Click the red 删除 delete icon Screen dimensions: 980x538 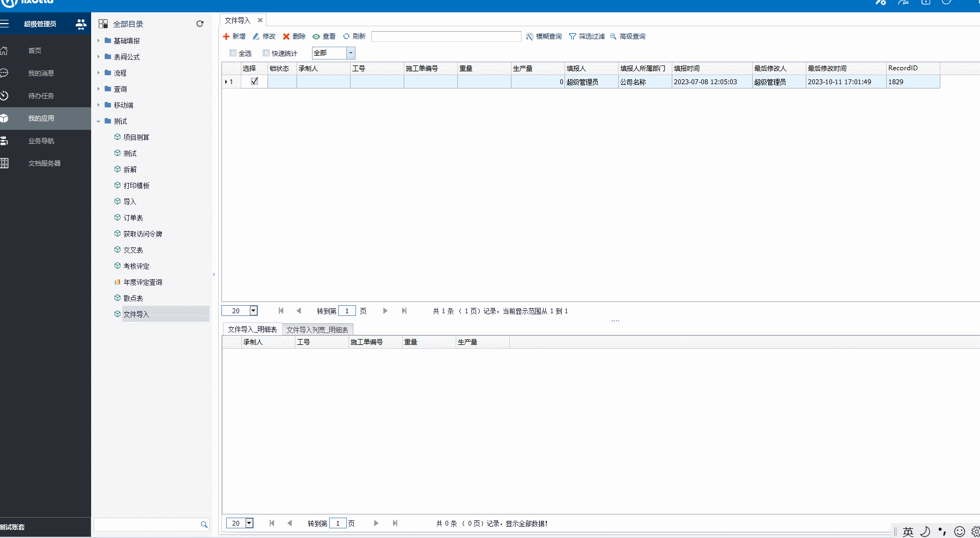pyautogui.click(x=286, y=36)
